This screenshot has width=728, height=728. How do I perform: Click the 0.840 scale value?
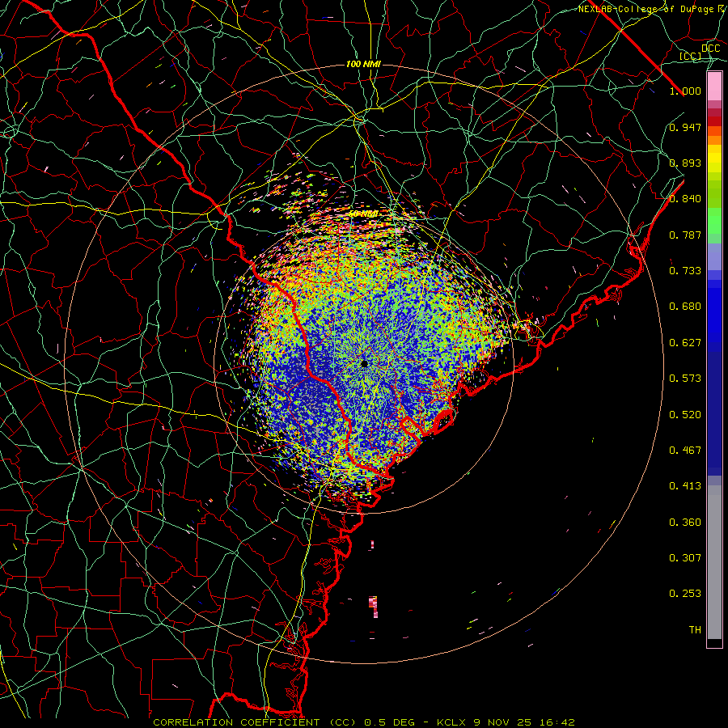(x=685, y=199)
